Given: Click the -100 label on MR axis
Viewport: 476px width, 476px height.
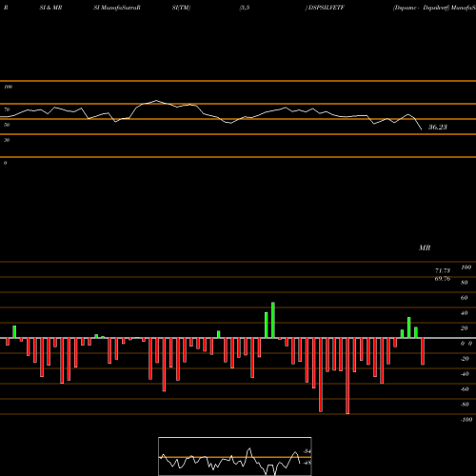Looking at the screenshot, I should coord(466,420).
